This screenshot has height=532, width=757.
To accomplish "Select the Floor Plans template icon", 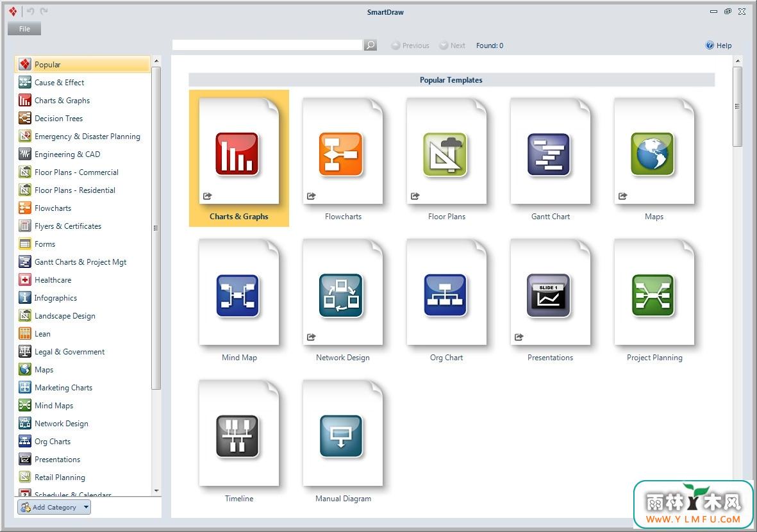I will (445, 154).
